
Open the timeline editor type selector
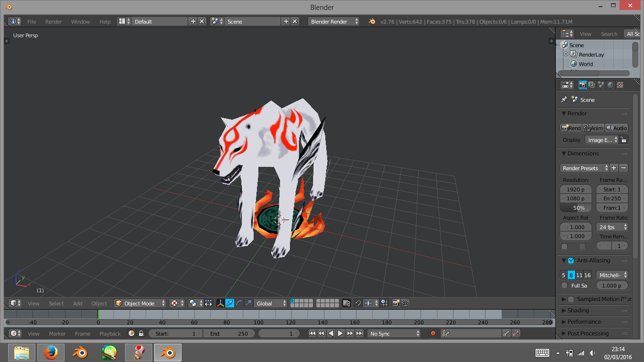point(16,333)
